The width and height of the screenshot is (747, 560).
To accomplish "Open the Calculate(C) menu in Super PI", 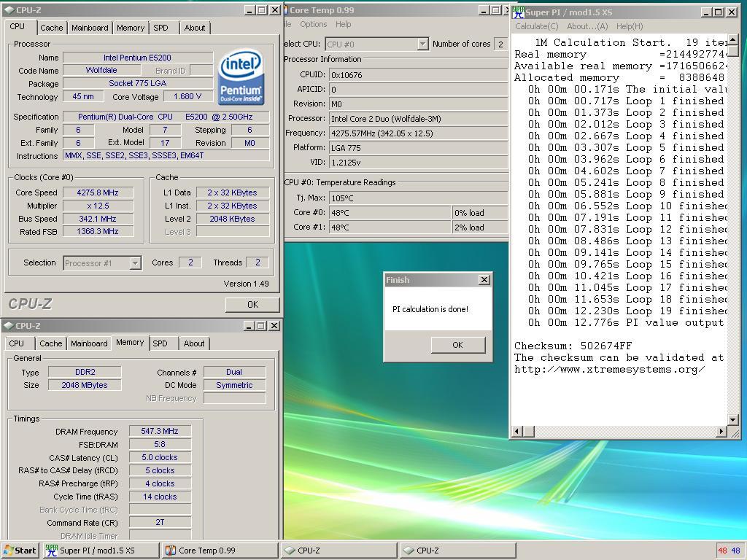I will point(537,27).
